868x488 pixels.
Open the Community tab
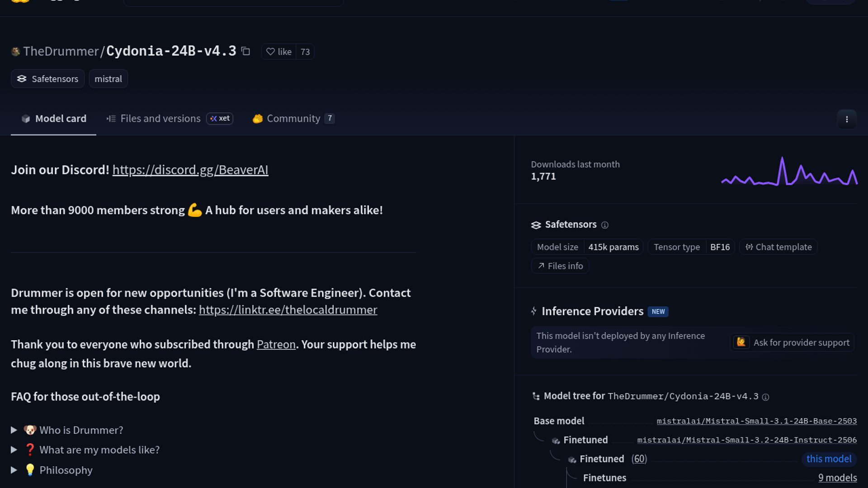pyautogui.click(x=293, y=118)
